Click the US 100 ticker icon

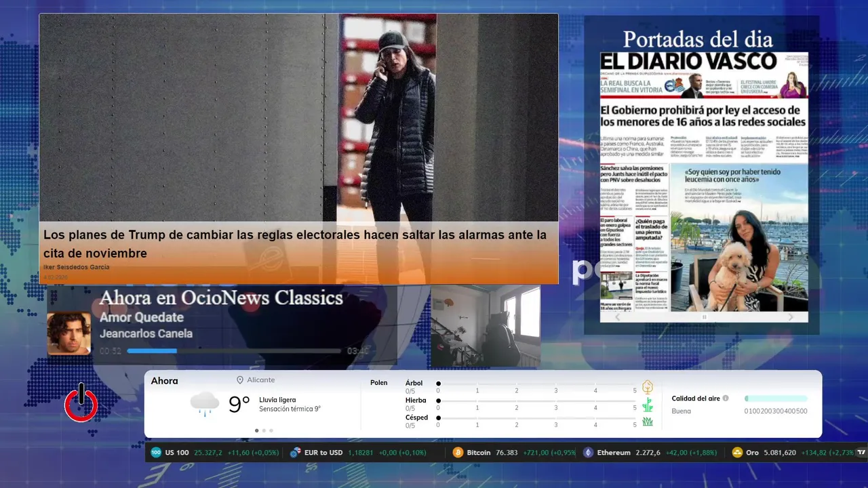[x=157, y=453]
